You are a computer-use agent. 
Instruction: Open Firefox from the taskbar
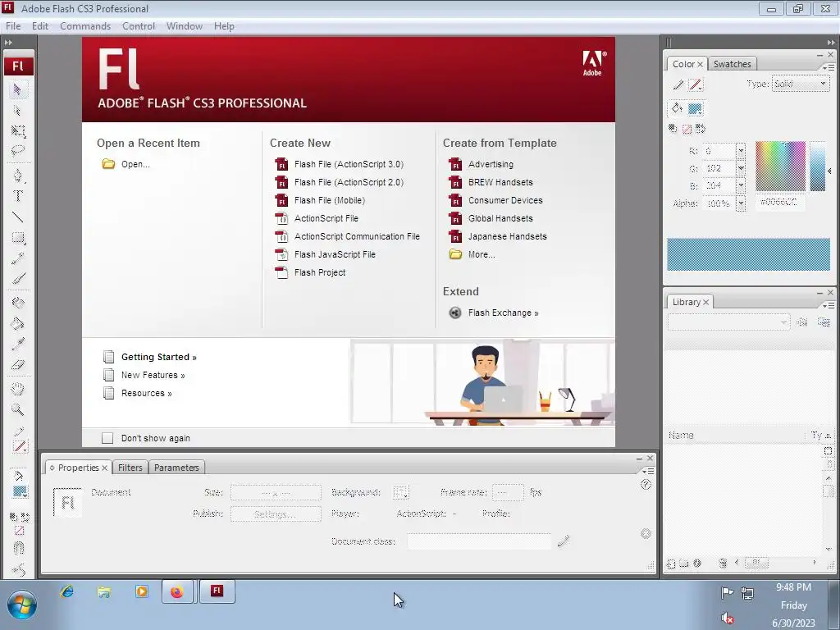tap(177, 592)
